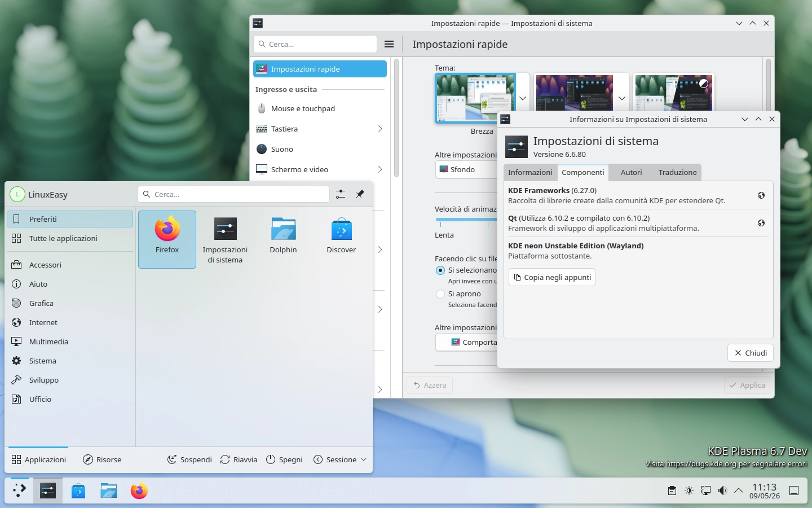
Task: Open Discover from the taskbar
Action: 78,491
